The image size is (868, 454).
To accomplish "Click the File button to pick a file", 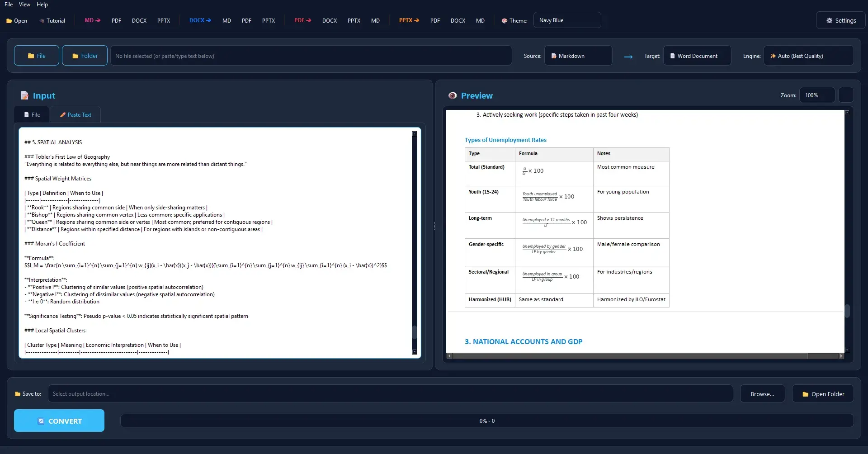I will pos(37,56).
